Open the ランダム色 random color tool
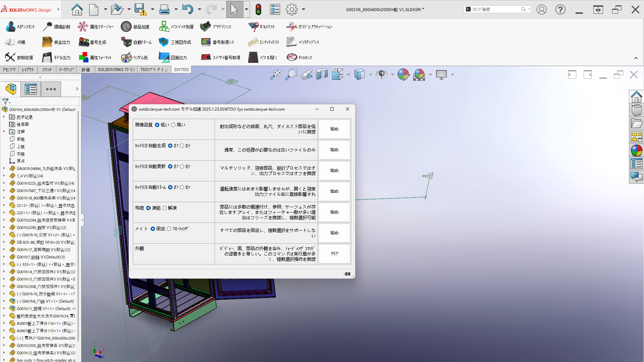 126,58
